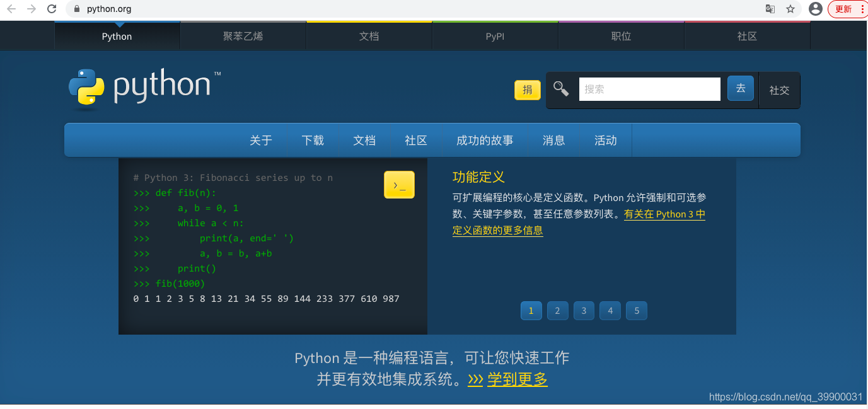Open 成功的故事 in the main navigation

(x=485, y=140)
